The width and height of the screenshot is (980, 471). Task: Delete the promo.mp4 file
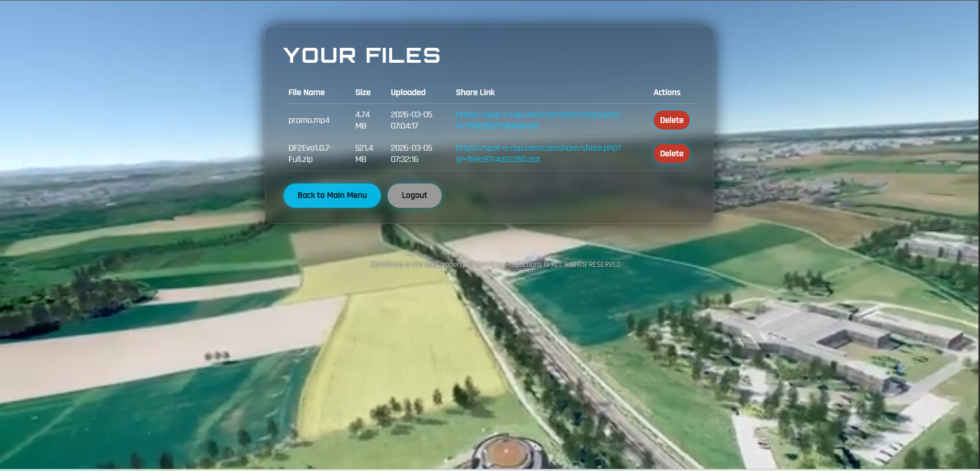pyautogui.click(x=671, y=120)
